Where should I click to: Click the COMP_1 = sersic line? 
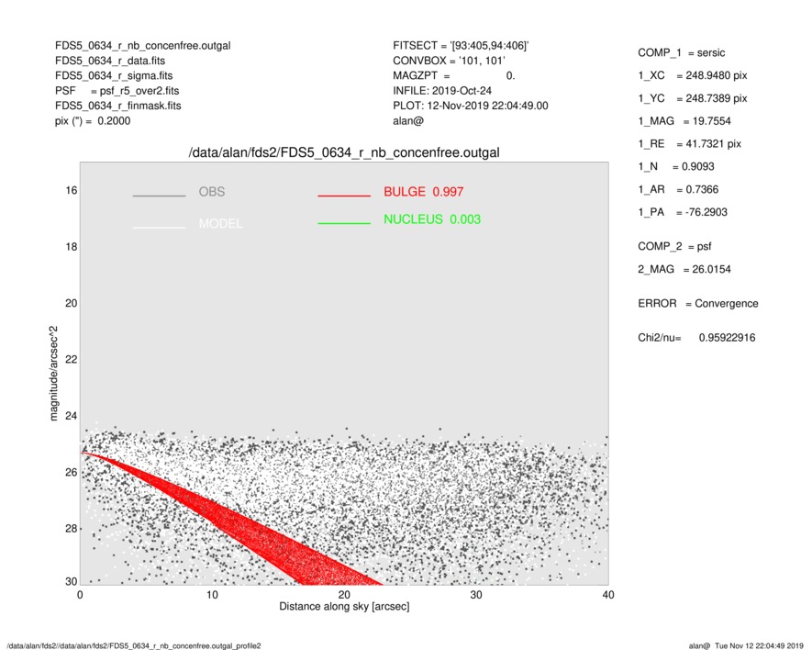[x=682, y=53]
